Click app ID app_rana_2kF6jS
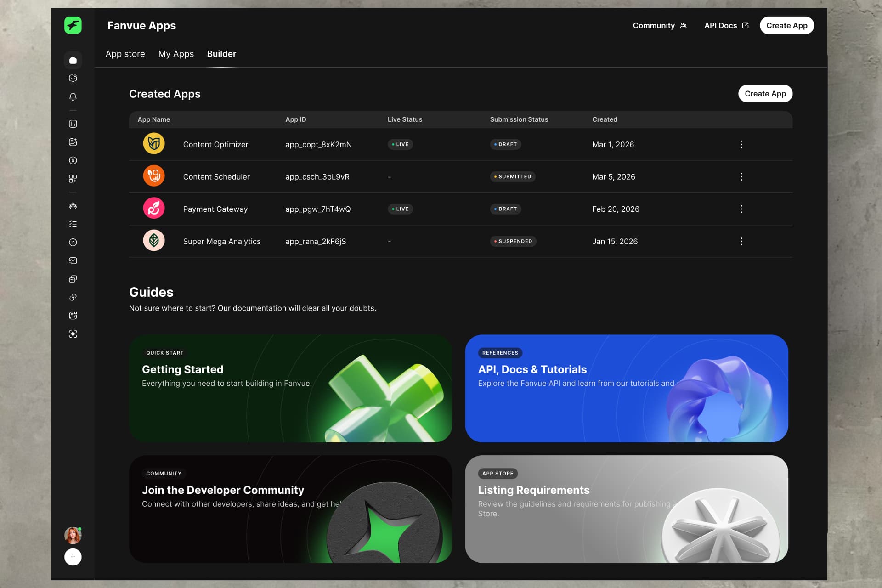882x588 pixels. click(x=316, y=242)
